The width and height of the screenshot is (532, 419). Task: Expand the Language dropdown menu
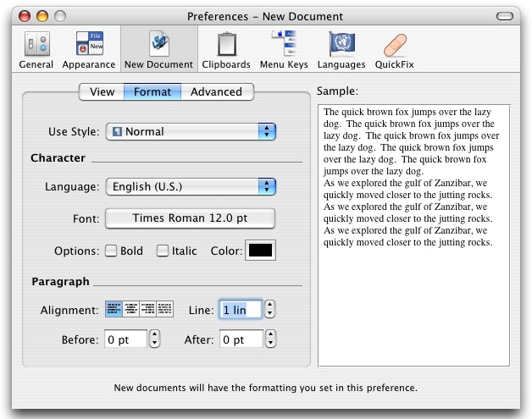[x=191, y=186]
